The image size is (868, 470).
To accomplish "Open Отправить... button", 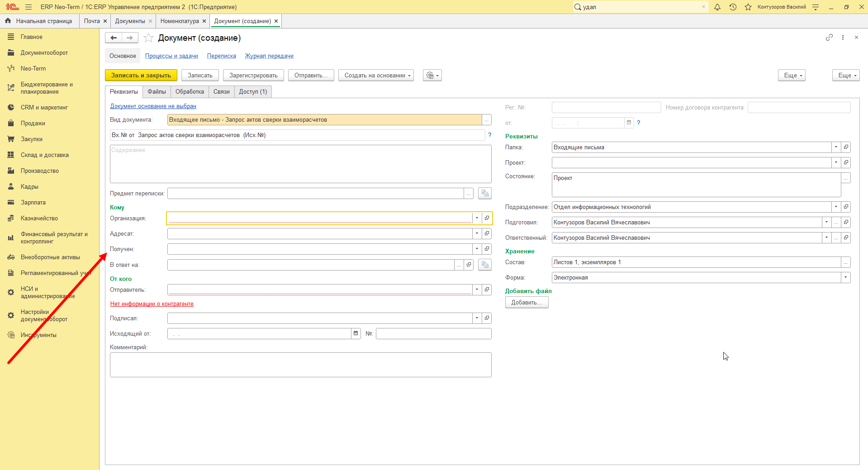I will point(311,75).
